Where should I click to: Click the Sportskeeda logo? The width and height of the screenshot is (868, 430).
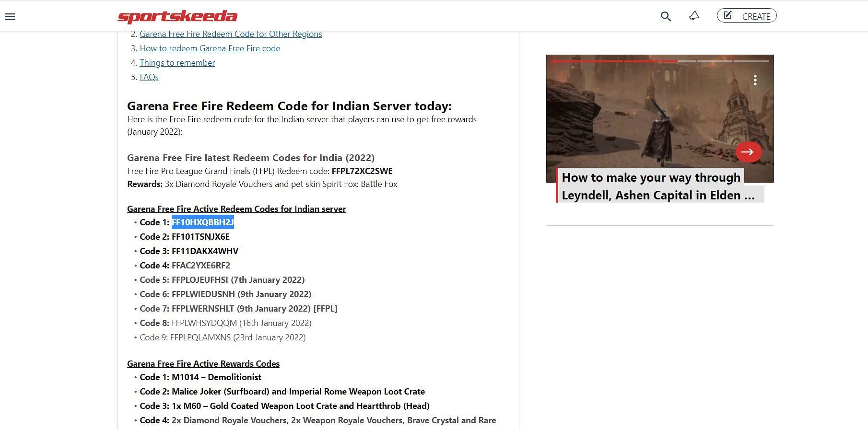177,16
